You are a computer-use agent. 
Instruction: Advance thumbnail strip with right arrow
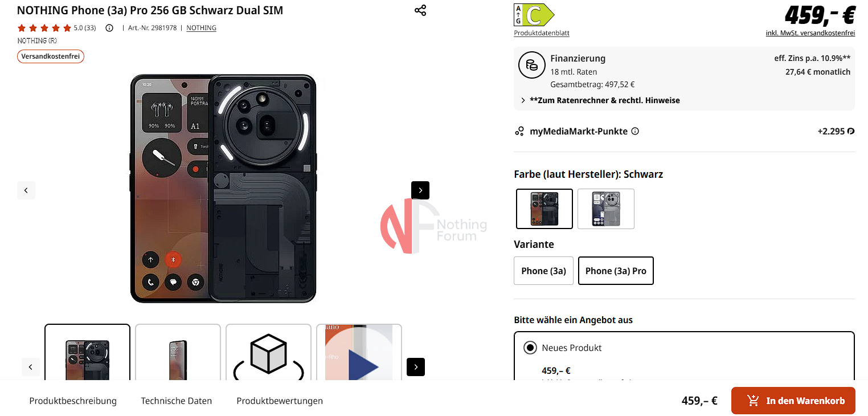click(416, 367)
